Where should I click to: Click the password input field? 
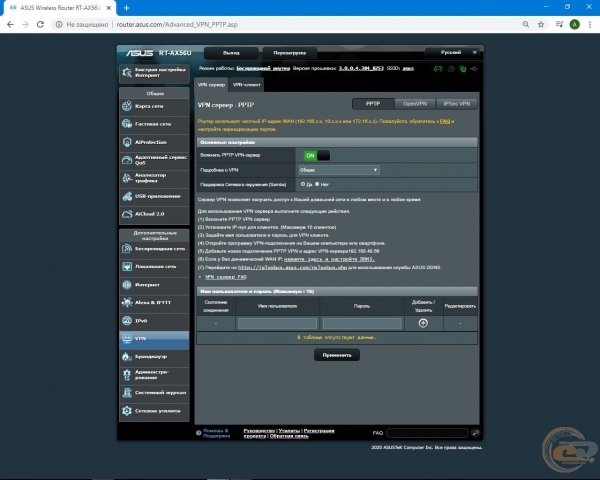click(x=362, y=323)
